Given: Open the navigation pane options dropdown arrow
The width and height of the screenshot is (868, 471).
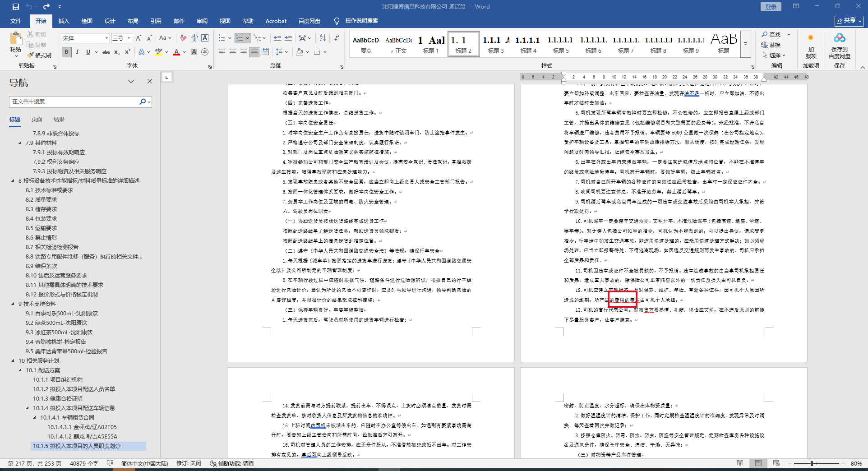Looking at the screenshot, I should tap(131, 81).
